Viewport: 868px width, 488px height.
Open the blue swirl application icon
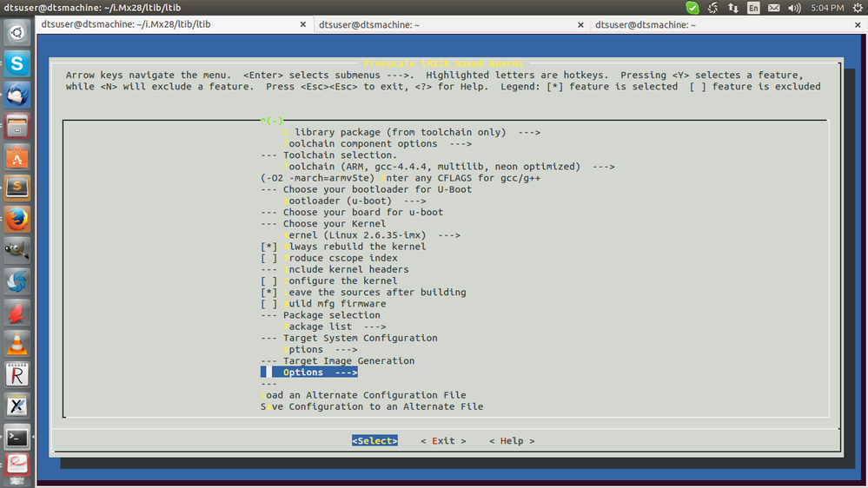(17, 281)
